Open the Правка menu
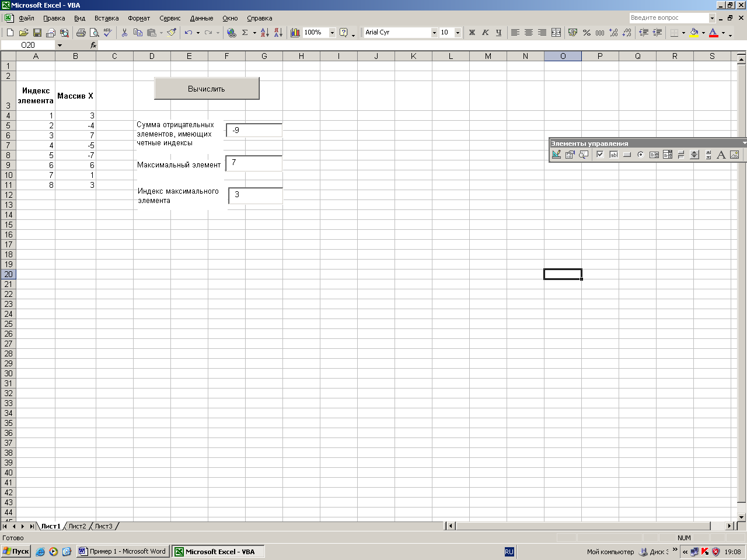Viewport: 747px width, 560px height. pyautogui.click(x=54, y=18)
